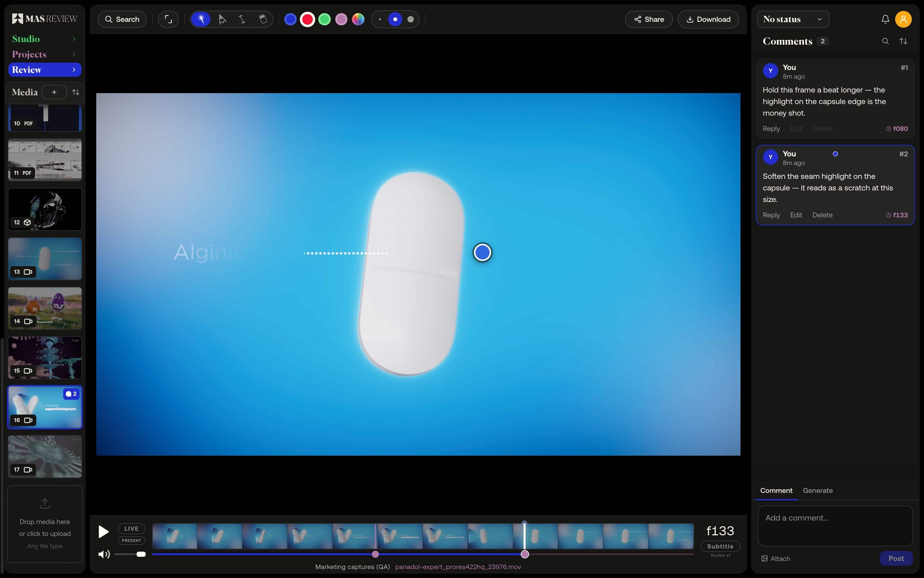Choose the medium brush size dot

click(395, 19)
